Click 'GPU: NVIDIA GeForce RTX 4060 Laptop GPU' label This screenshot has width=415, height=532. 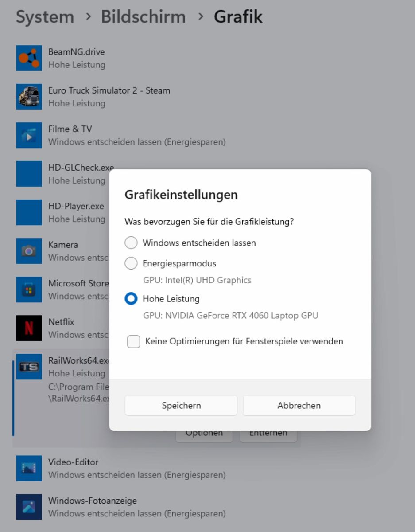pyautogui.click(x=231, y=316)
